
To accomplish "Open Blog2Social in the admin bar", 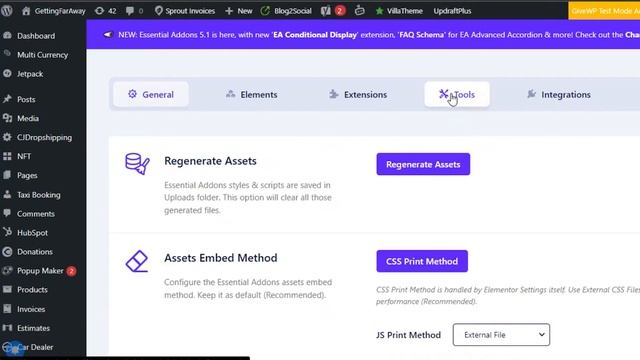I will pyautogui.click(x=286, y=11).
